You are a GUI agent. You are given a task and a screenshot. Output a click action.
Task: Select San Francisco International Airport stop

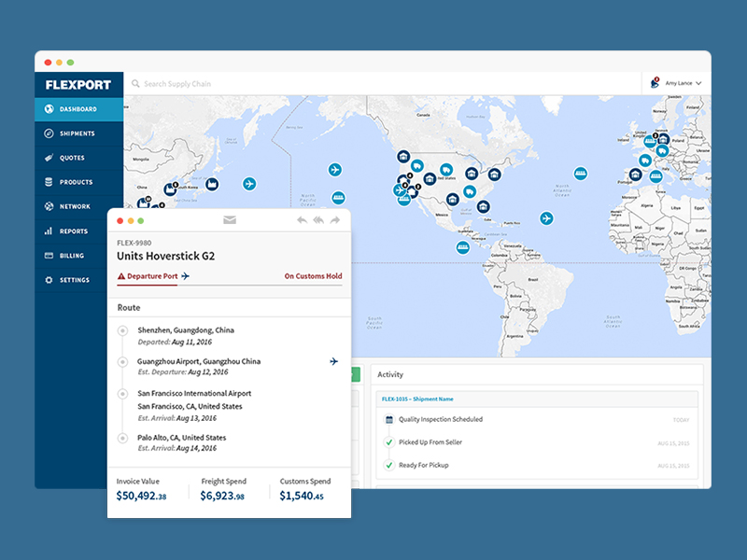click(194, 393)
